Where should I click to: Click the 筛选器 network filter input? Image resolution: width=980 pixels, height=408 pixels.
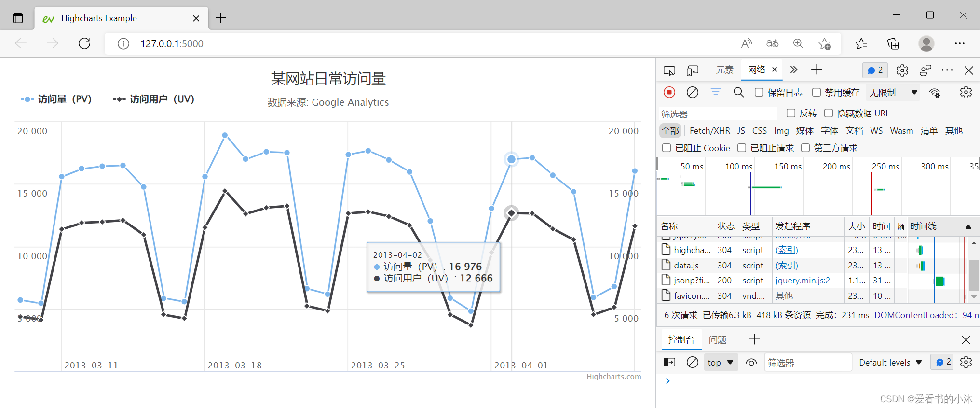(x=718, y=114)
